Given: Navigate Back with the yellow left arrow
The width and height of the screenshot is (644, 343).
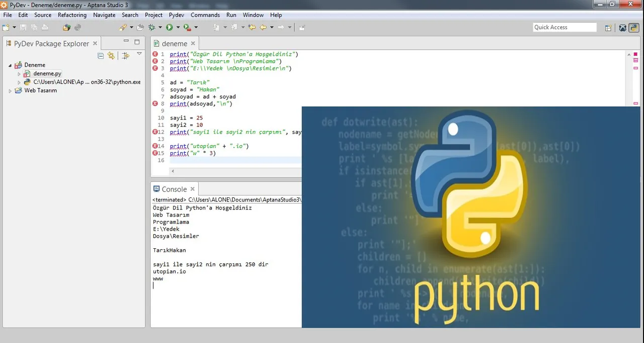Looking at the screenshot, I should 263,27.
